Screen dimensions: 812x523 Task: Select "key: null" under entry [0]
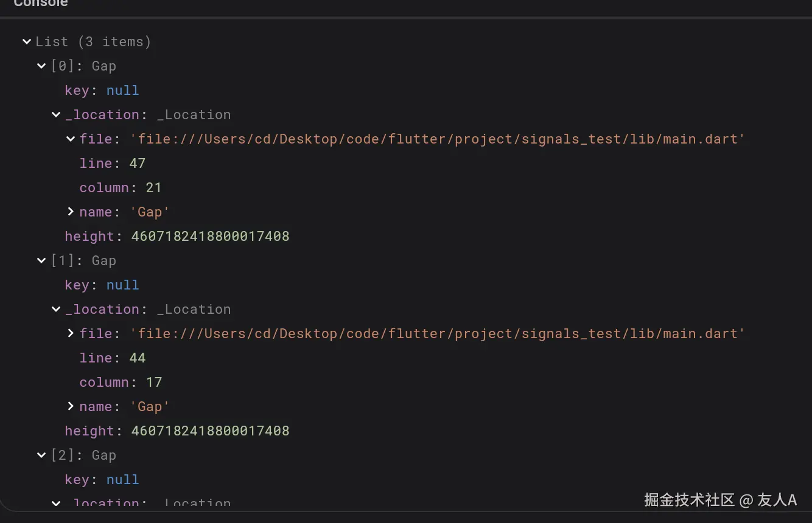point(102,91)
